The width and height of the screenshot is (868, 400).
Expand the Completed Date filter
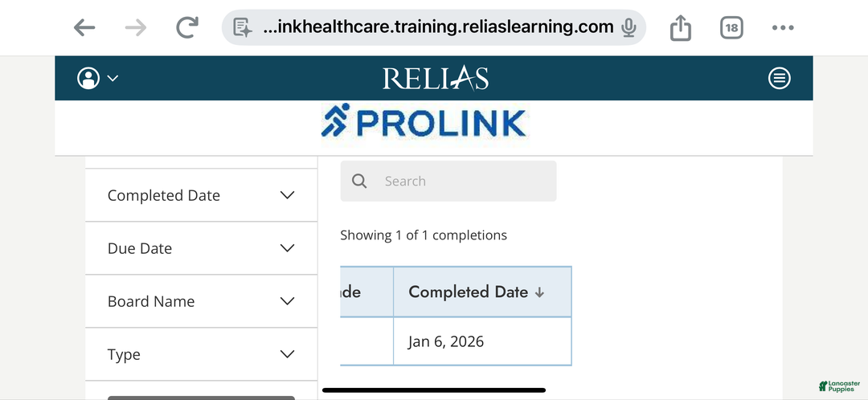201,195
